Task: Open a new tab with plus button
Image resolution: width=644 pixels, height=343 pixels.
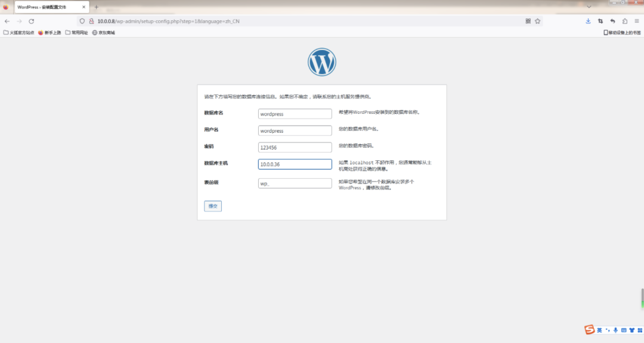Action: point(97,7)
